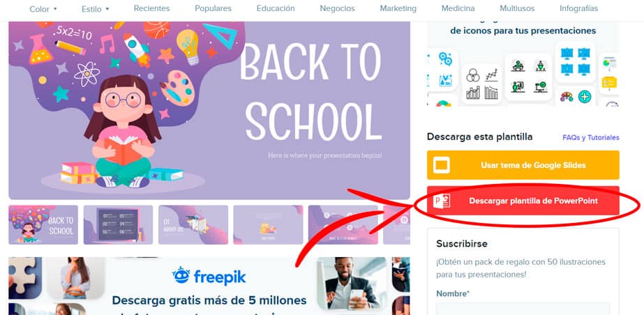Select the Back to School slide thumbnail
The height and width of the screenshot is (315, 644).
(43, 225)
